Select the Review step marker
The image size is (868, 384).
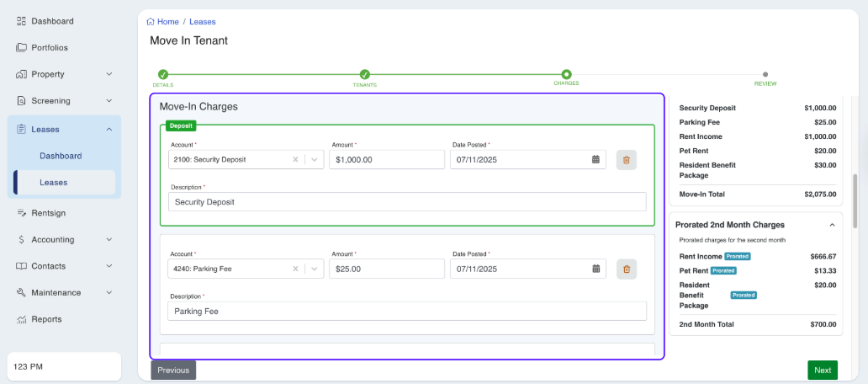[765, 75]
